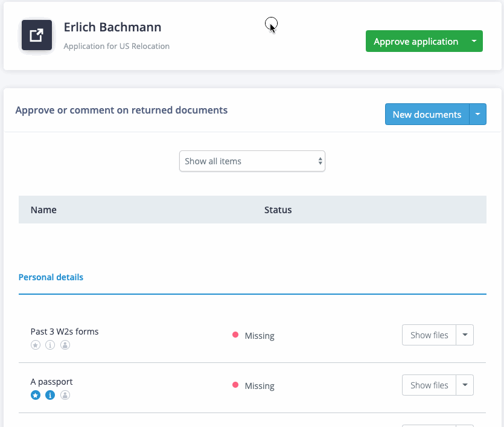The width and height of the screenshot is (504, 427).
Task: Click the red Missing status dot for Past 3 W2s forms
Action: tap(235, 335)
